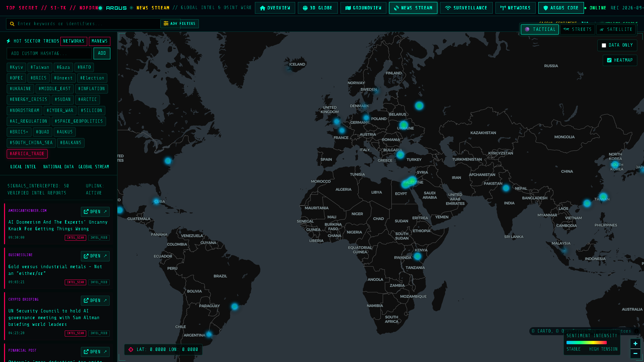The height and width of the screenshot is (362, 644).
Task: Open the Overview tab
Action: [275, 8]
